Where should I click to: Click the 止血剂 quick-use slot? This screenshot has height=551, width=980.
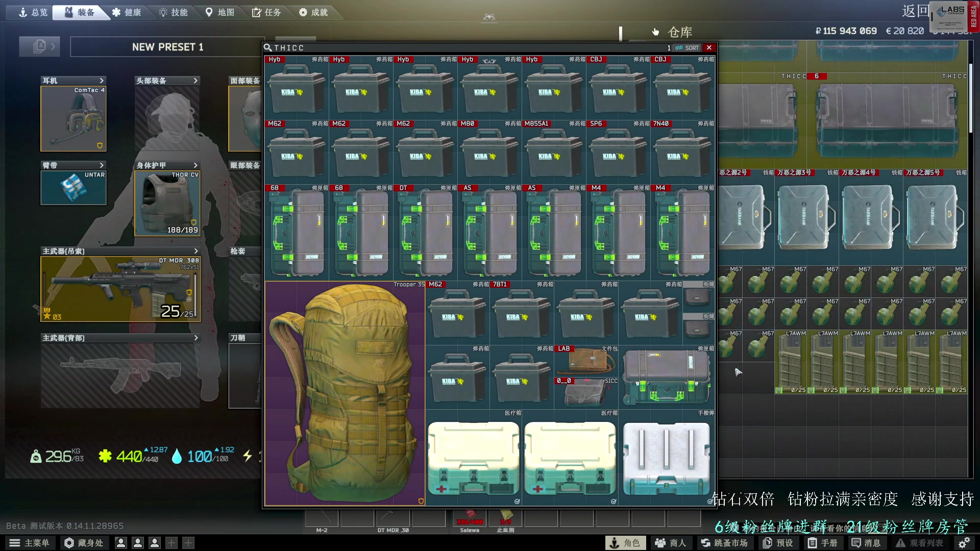click(505, 518)
